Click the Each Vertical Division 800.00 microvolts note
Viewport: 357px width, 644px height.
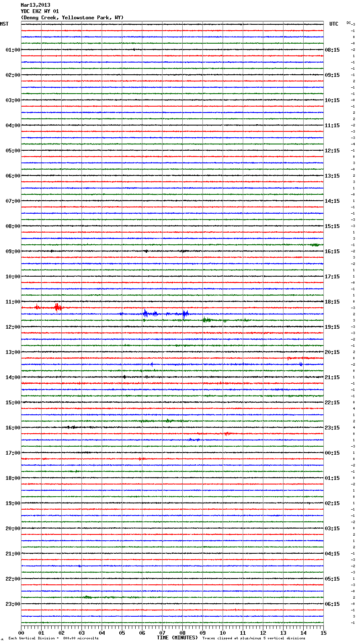point(53,638)
